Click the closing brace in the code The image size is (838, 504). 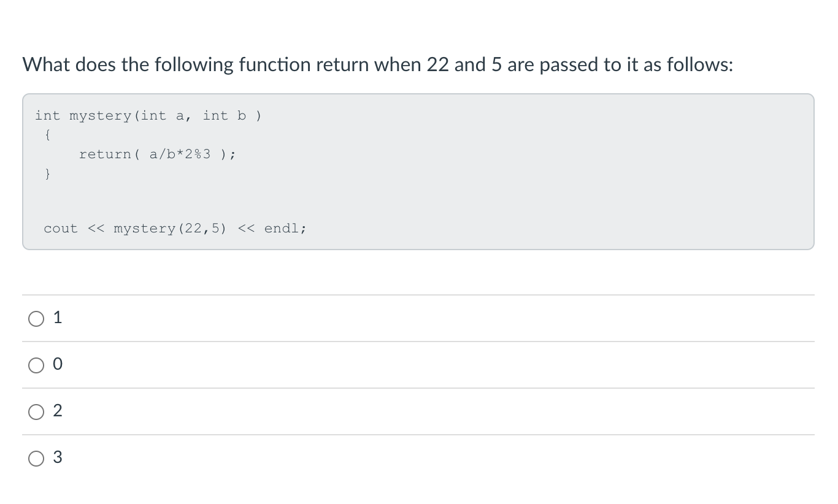[x=48, y=174]
